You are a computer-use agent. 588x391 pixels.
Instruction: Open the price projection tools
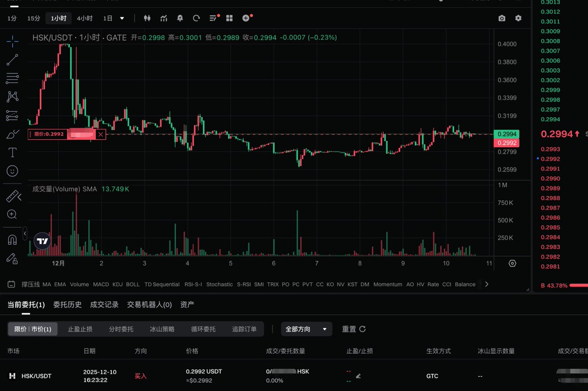pyautogui.click(x=12, y=115)
